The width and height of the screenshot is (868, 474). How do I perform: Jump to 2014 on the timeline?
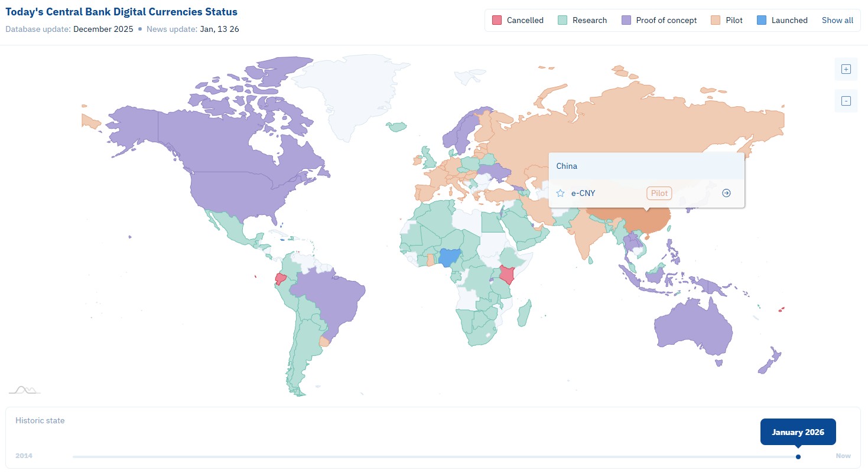pos(24,456)
